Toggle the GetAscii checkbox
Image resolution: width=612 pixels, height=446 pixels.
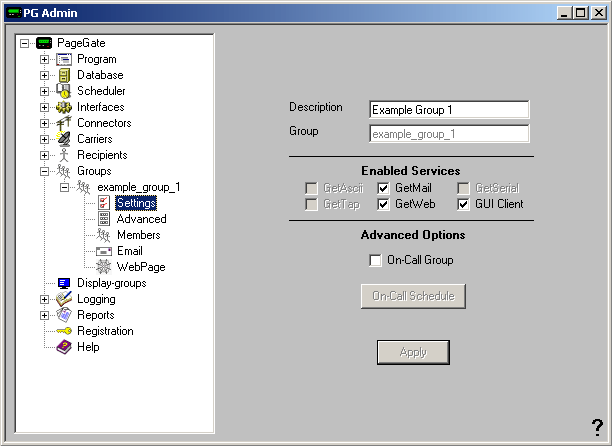311,188
